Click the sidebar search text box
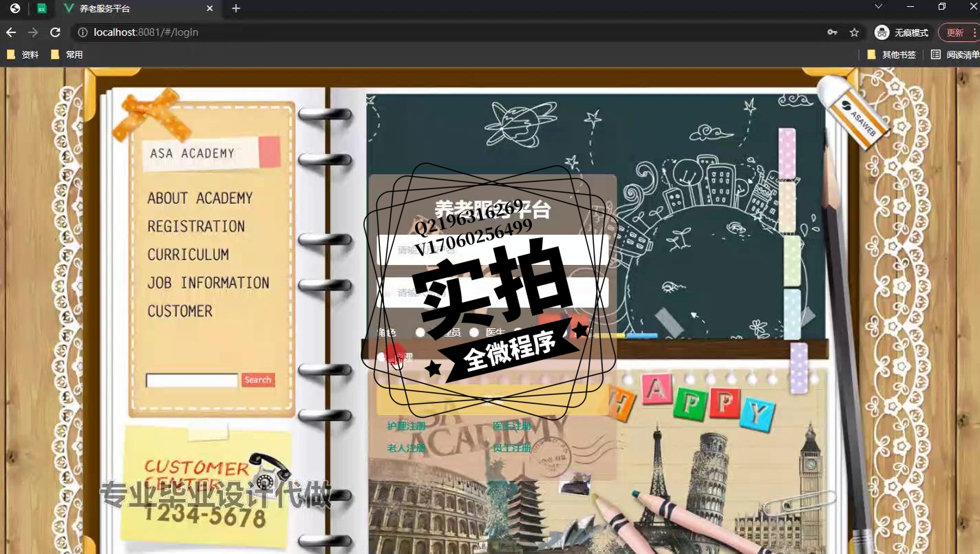The height and width of the screenshot is (554, 980). [192, 380]
